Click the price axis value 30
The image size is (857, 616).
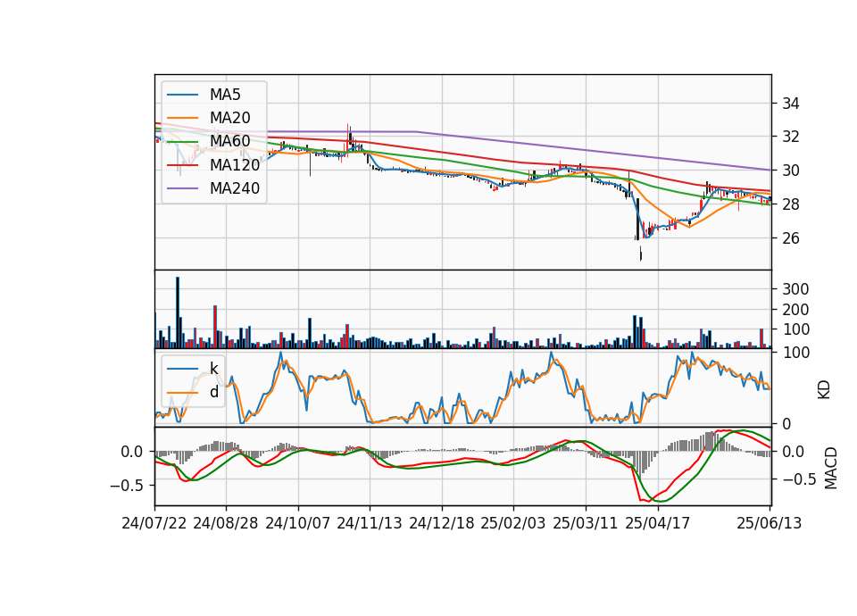pyautogui.click(x=790, y=171)
